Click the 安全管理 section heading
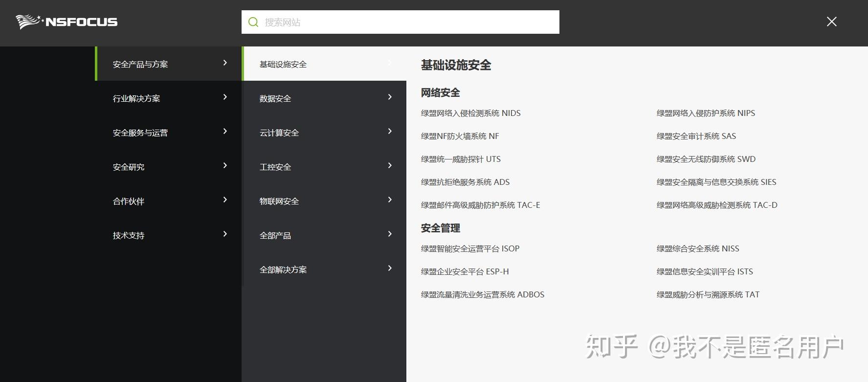 click(440, 228)
